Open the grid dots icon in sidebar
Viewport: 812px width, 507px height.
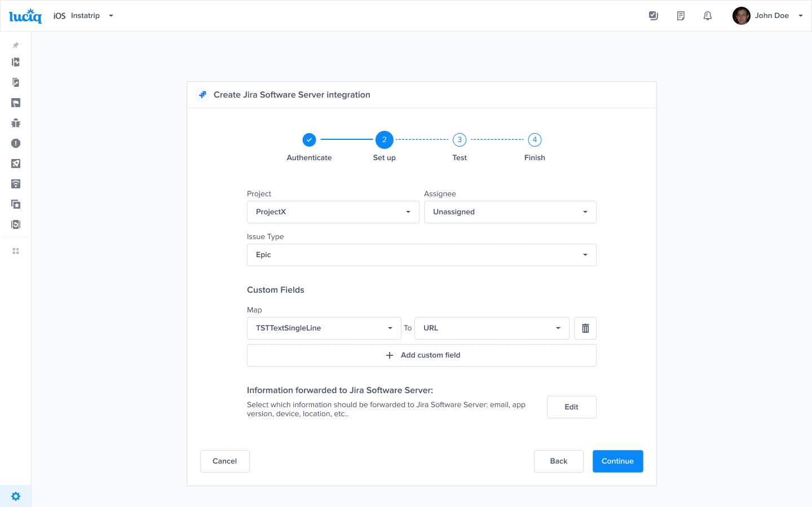(x=16, y=251)
